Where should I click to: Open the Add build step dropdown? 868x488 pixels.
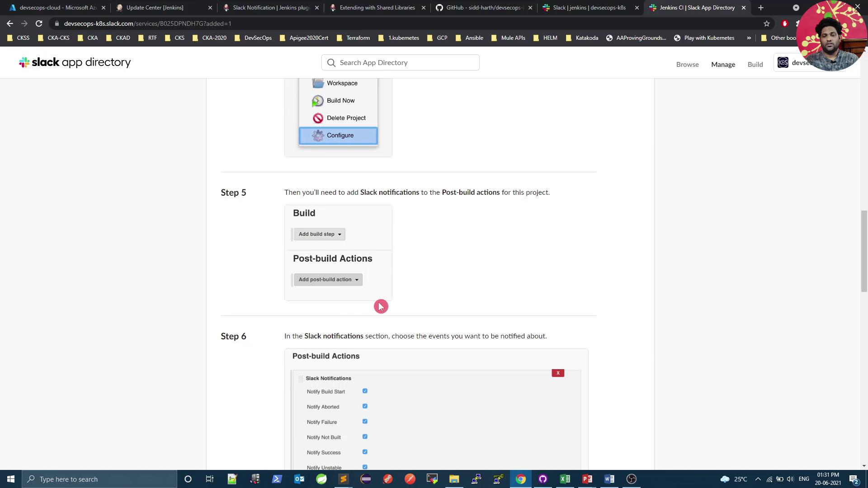click(319, 234)
